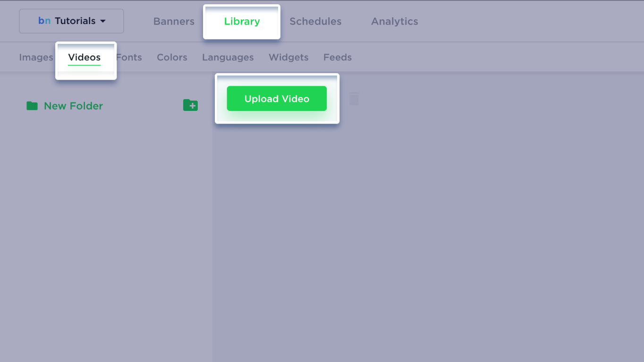The width and height of the screenshot is (644, 362).
Task: Open the Languages library section
Action: (228, 57)
